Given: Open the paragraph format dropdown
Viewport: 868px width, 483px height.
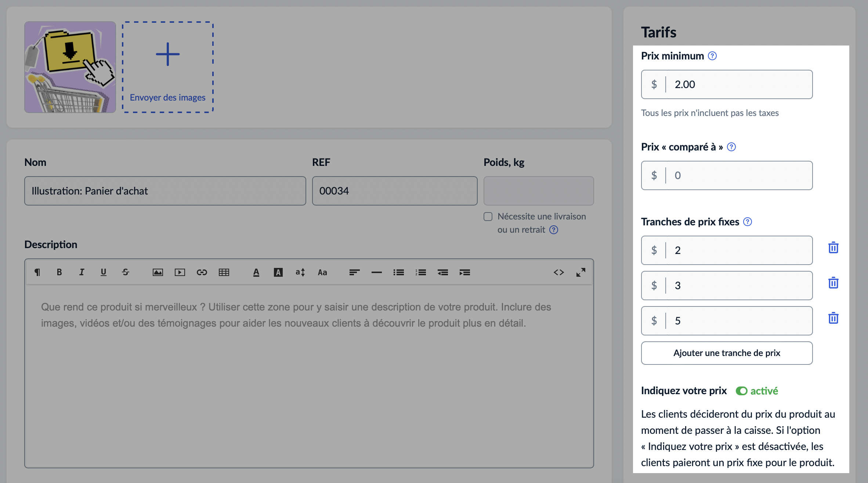Looking at the screenshot, I should pos(37,272).
